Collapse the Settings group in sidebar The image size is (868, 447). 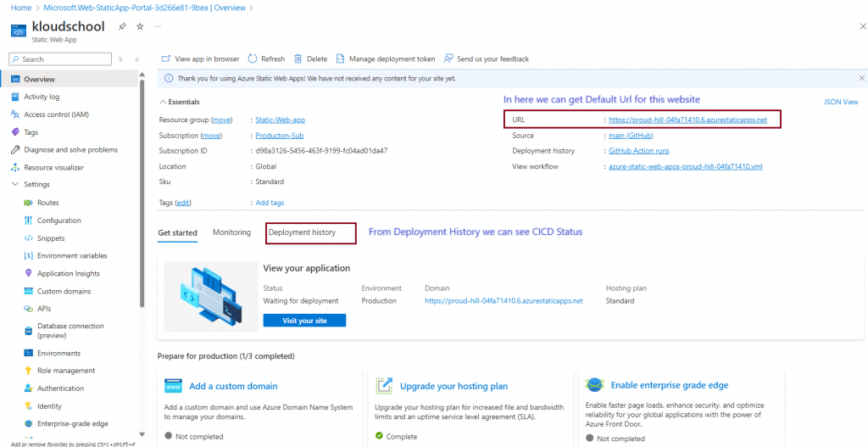click(x=15, y=184)
